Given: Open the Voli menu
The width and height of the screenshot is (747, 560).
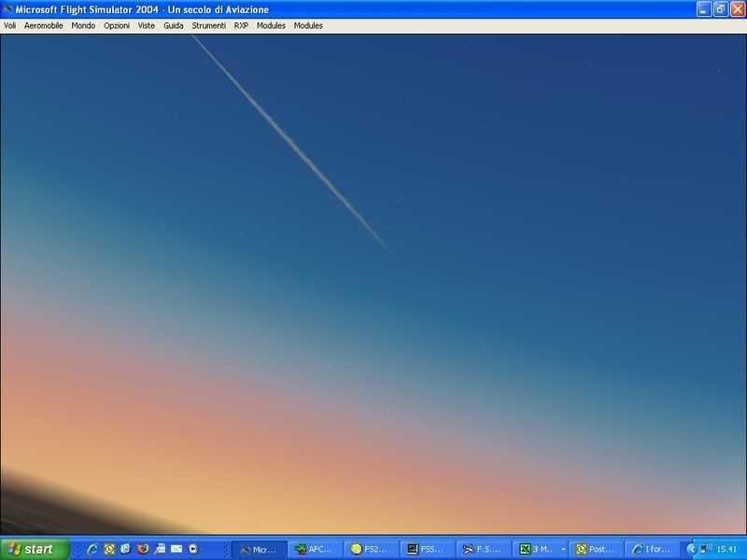Looking at the screenshot, I should click(10, 26).
